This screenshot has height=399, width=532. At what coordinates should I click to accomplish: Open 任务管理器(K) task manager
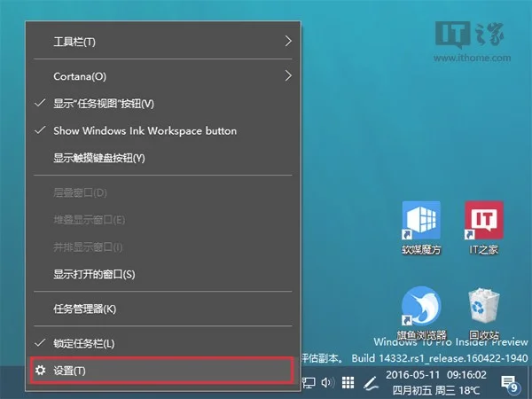(163, 309)
